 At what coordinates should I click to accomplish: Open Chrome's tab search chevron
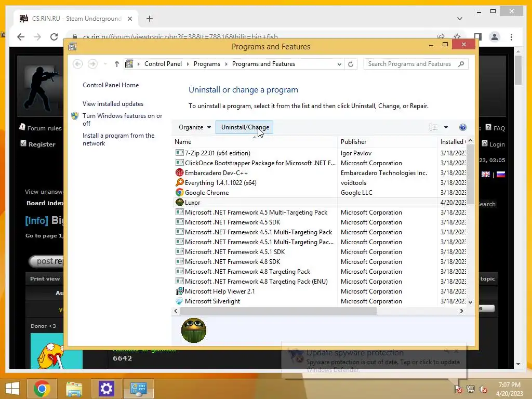point(460,19)
